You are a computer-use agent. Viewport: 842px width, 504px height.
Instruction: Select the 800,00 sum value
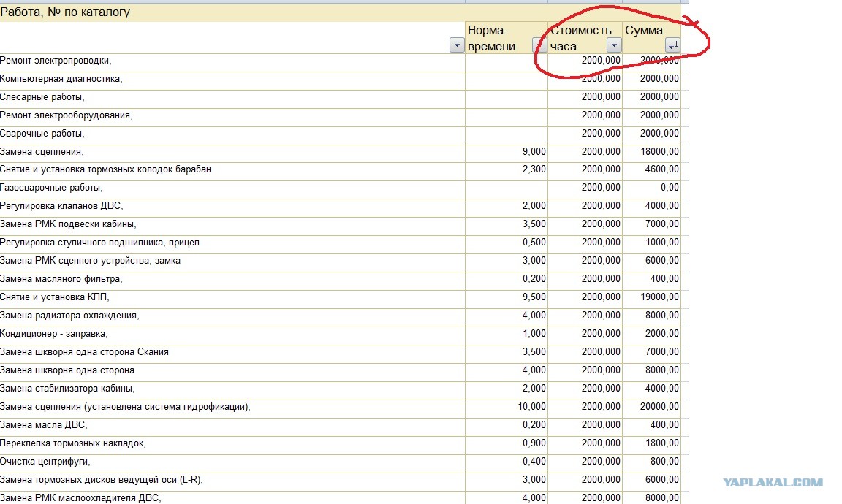coord(665,462)
